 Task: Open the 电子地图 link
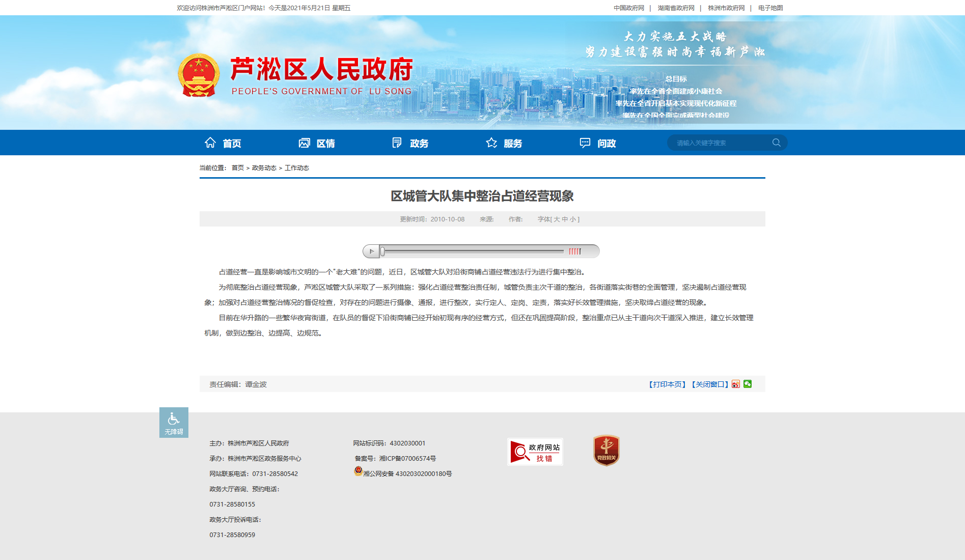coord(770,8)
